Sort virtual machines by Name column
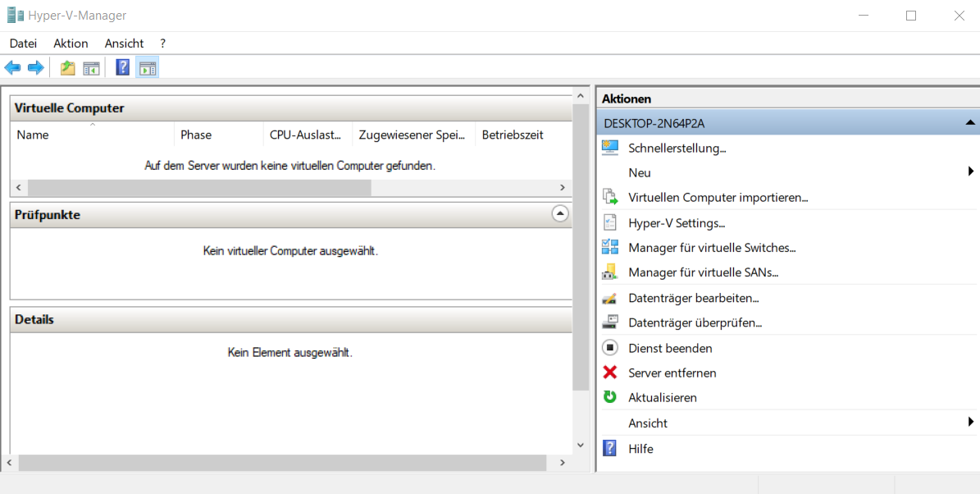 coord(33,135)
